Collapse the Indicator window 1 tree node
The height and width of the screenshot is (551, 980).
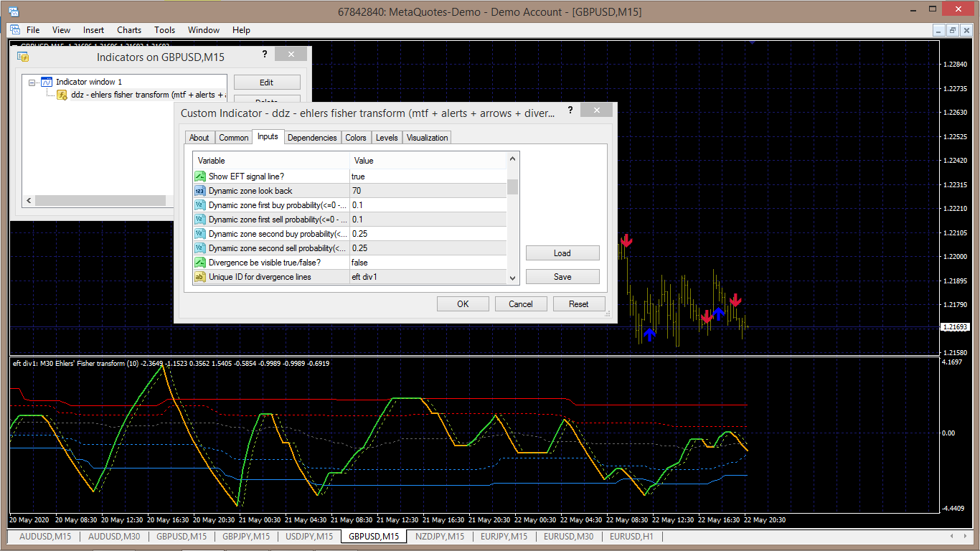point(32,83)
